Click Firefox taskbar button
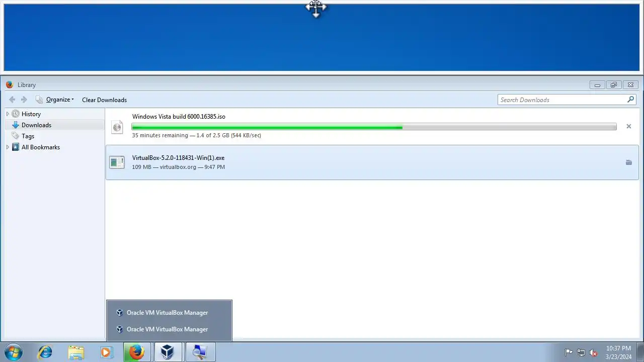 pyautogui.click(x=137, y=352)
